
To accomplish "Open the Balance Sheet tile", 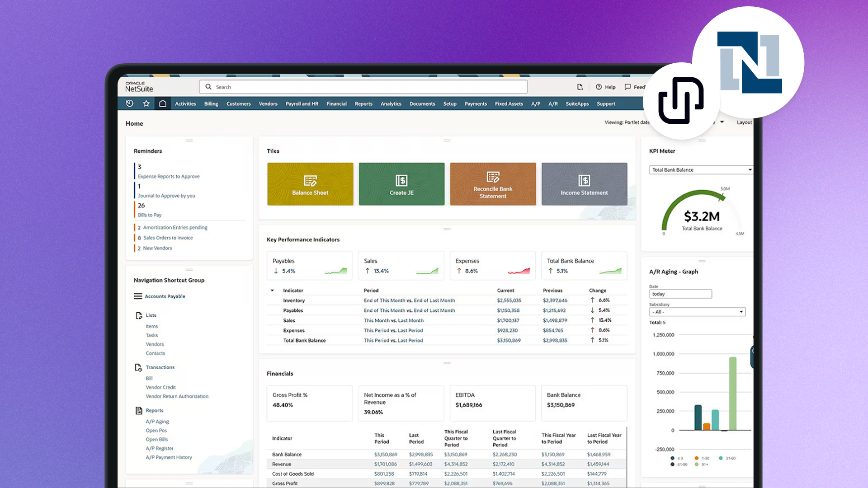I will pos(310,184).
